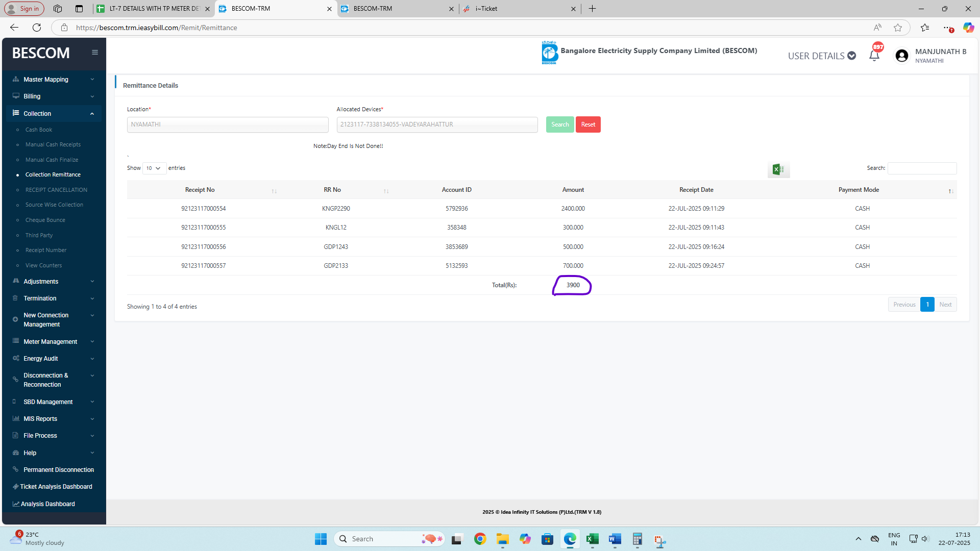The width and height of the screenshot is (980, 551).
Task: Switch to LT-7 DETAILS browser tab
Action: coord(154,9)
